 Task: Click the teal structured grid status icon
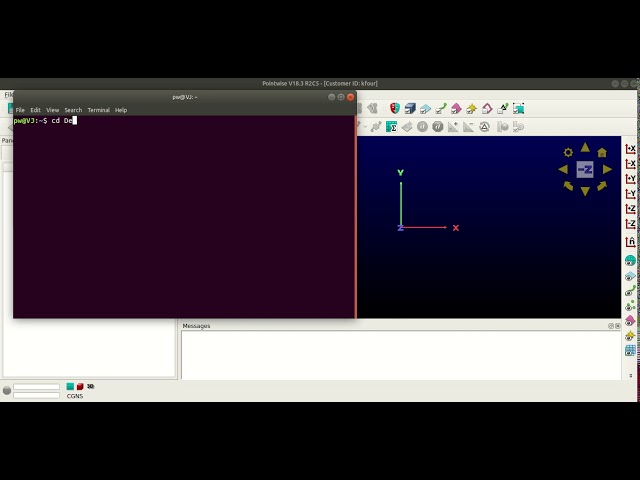click(70, 386)
